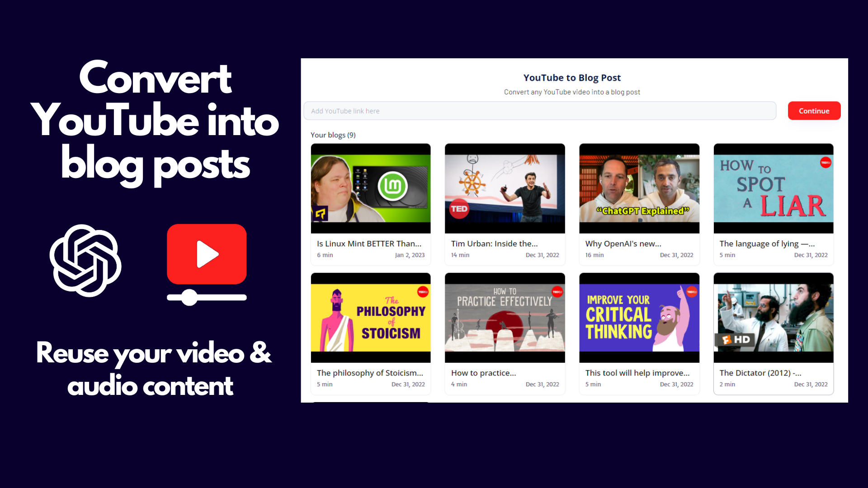The image size is (868, 488).
Task: Open The language of lying blog title
Action: tap(767, 244)
